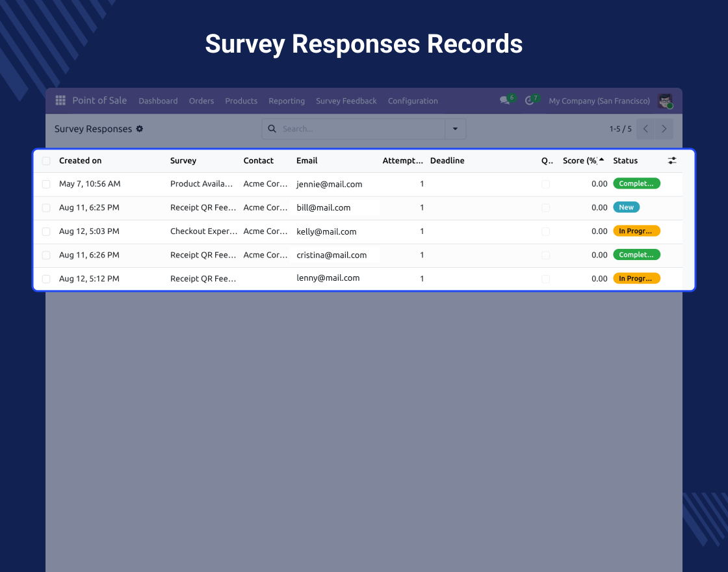
Task: Click the Survey Responses breadcrumb title
Action: pos(94,129)
